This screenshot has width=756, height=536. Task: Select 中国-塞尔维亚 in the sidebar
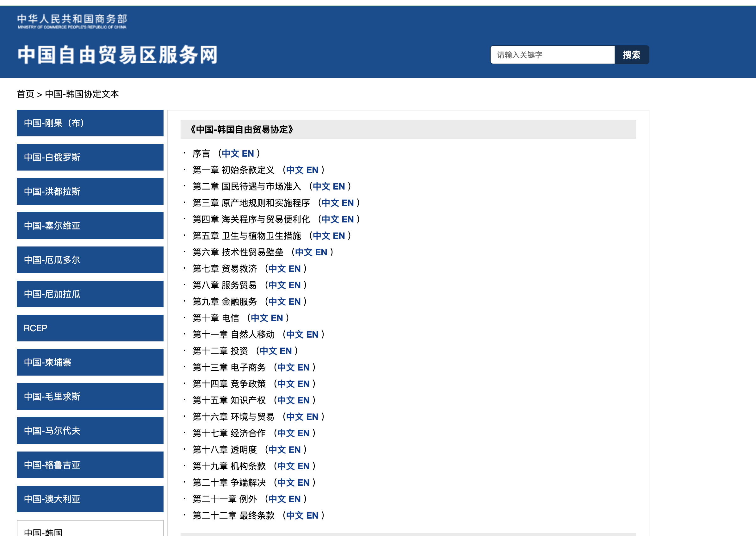90,226
